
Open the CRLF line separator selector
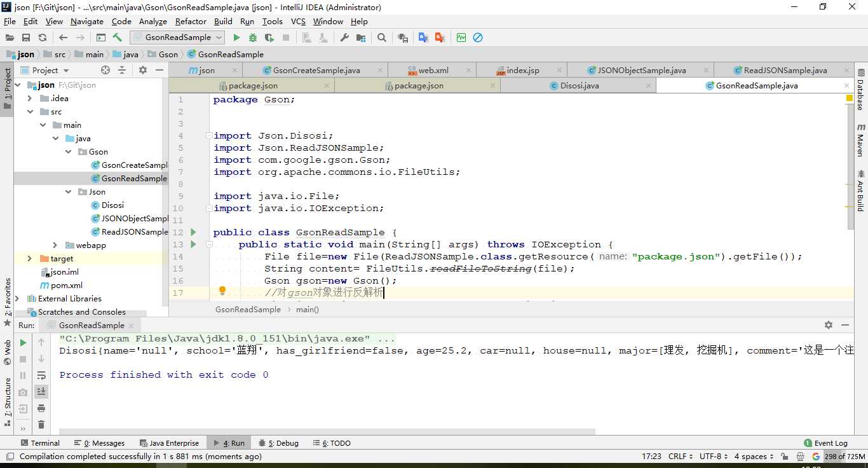(681, 456)
